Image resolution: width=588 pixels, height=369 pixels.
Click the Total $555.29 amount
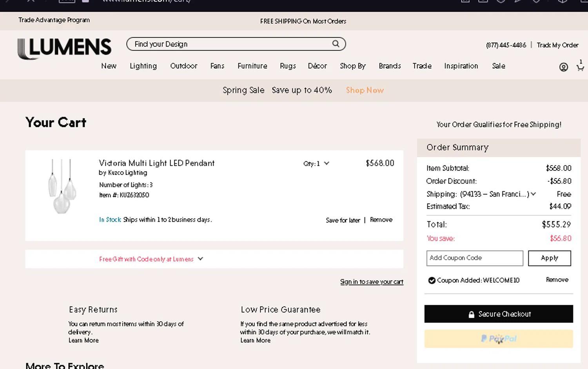pyautogui.click(x=556, y=224)
